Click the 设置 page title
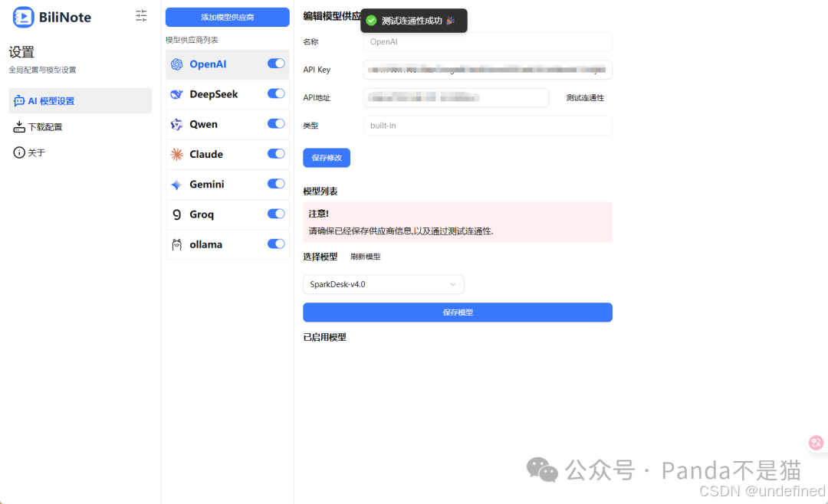 (21, 52)
